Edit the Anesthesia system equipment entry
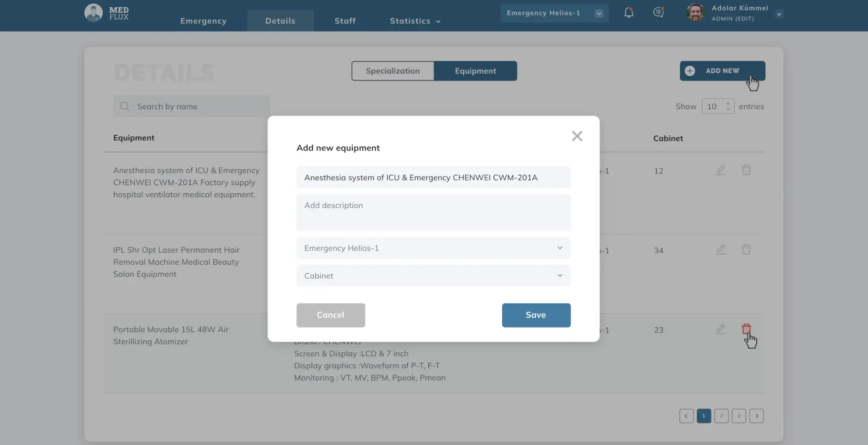Image resolution: width=868 pixels, height=445 pixels. (x=721, y=170)
